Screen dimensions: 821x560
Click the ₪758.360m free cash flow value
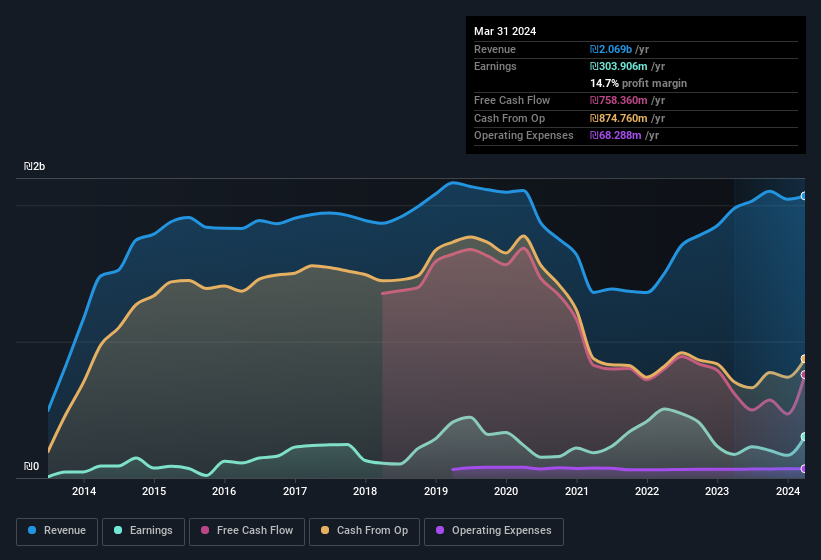618,100
